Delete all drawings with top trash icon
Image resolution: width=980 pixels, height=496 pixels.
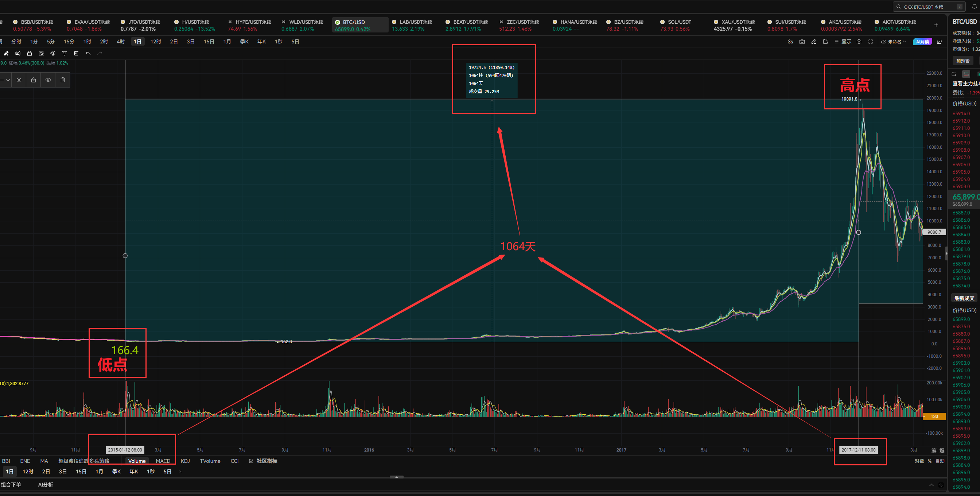click(76, 53)
